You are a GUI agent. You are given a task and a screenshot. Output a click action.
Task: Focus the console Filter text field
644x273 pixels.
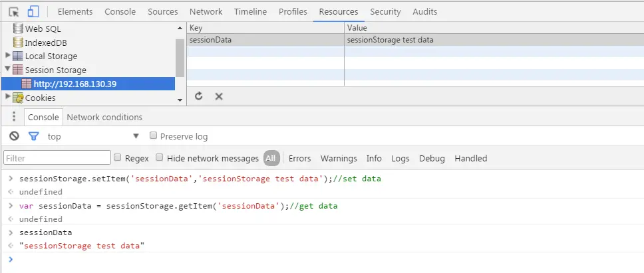(57, 158)
